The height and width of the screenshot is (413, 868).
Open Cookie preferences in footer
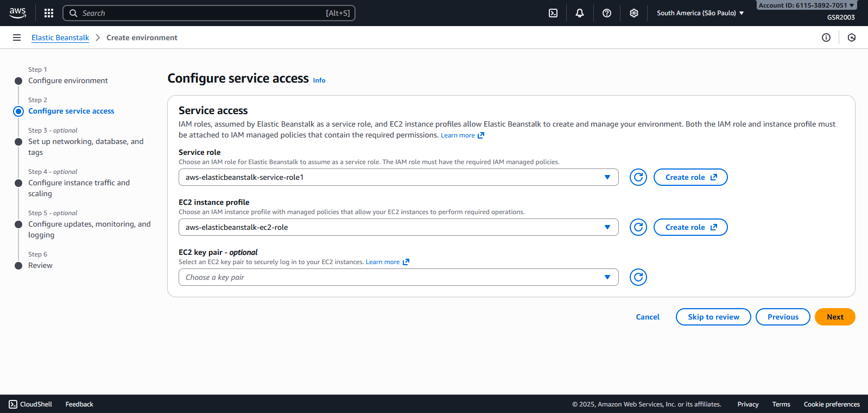(832, 404)
